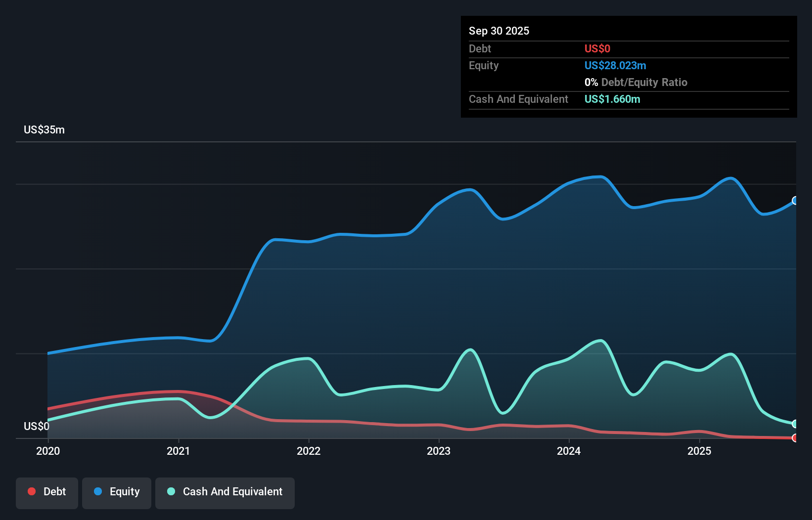Click the red Debt endpoint marker
This screenshot has height=520, width=812.
[x=795, y=438]
